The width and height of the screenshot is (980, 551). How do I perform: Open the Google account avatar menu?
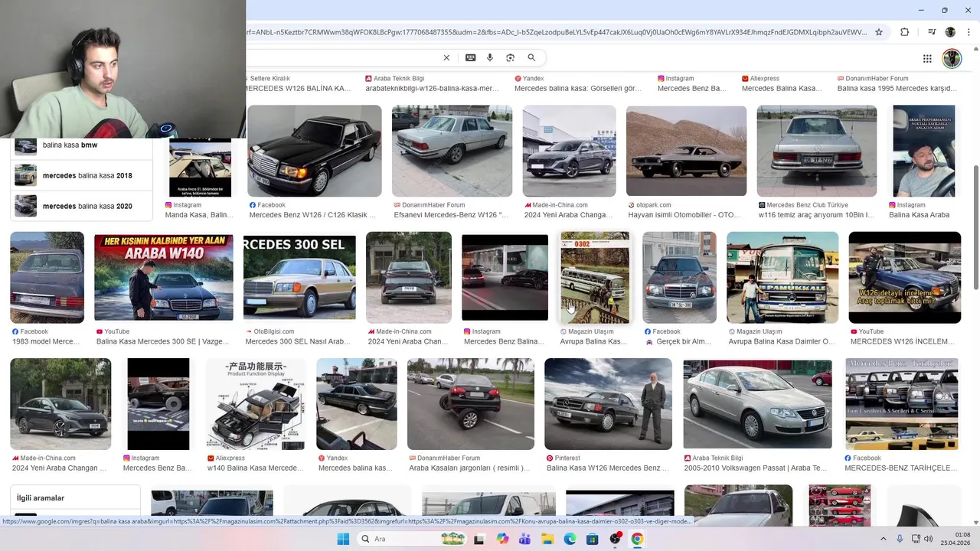(x=952, y=58)
